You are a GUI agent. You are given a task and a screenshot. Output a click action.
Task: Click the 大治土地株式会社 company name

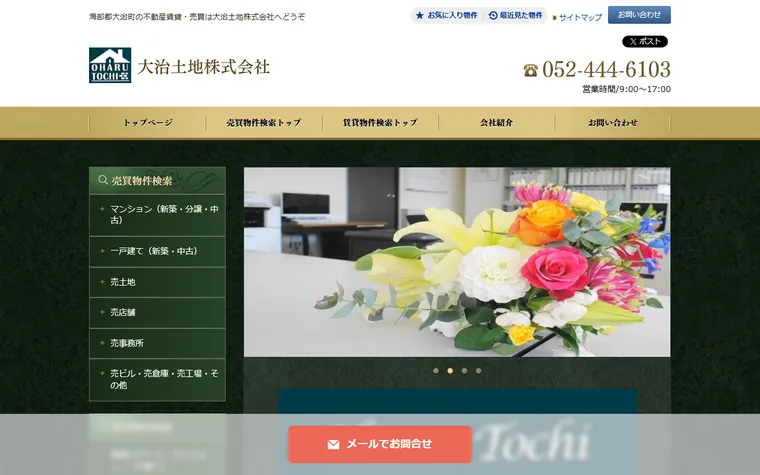[204, 67]
